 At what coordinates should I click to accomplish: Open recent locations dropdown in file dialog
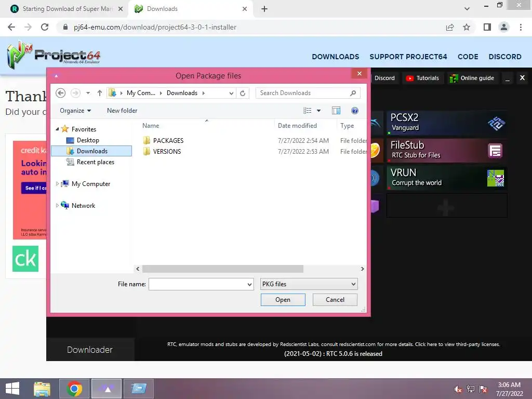tap(88, 93)
